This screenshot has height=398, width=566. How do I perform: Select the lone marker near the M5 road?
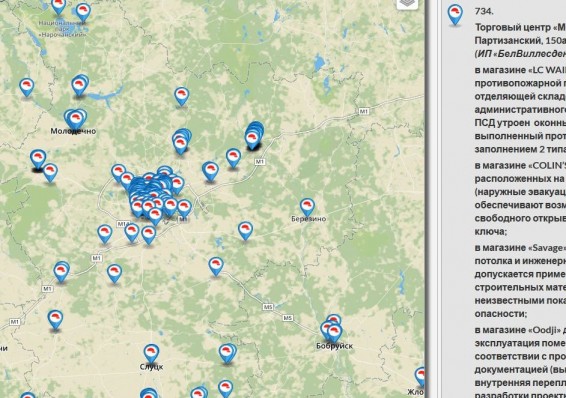click(x=216, y=267)
